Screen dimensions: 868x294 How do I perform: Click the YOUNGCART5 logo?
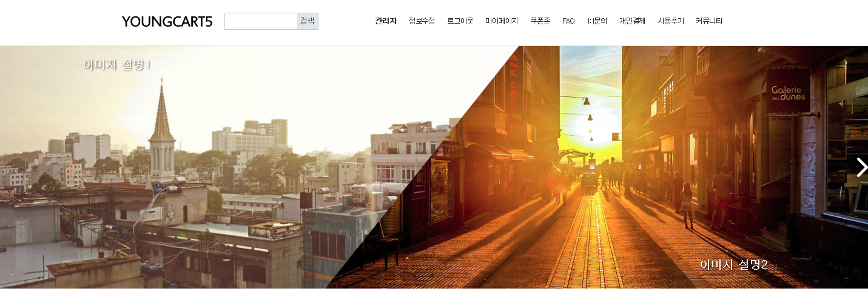point(167,22)
